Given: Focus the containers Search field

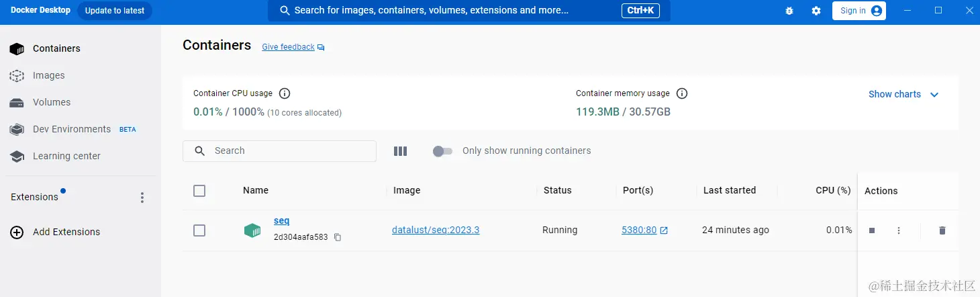Looking at the screenshot, I should tap(279, 151).
